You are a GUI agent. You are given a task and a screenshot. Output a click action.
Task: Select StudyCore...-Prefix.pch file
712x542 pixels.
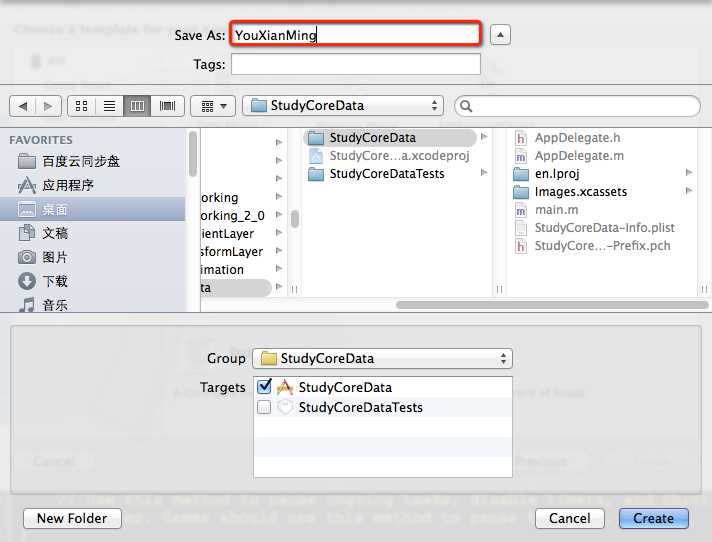602,246
